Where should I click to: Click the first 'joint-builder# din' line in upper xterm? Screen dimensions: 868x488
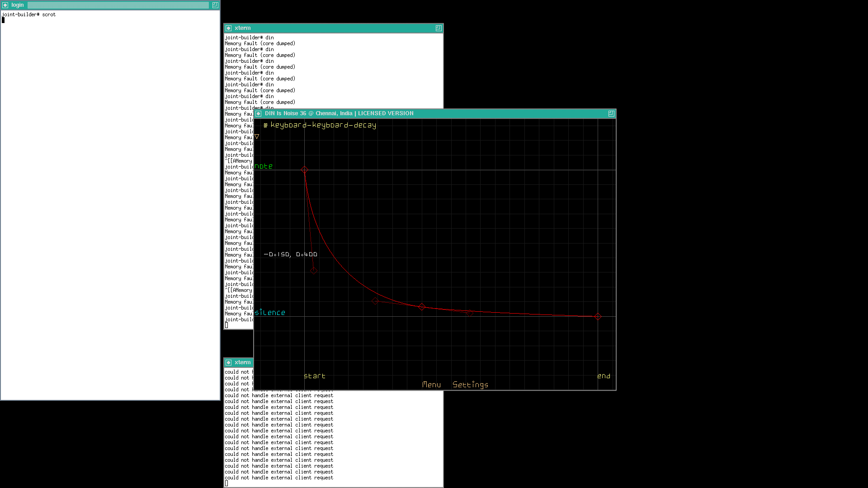250,38
